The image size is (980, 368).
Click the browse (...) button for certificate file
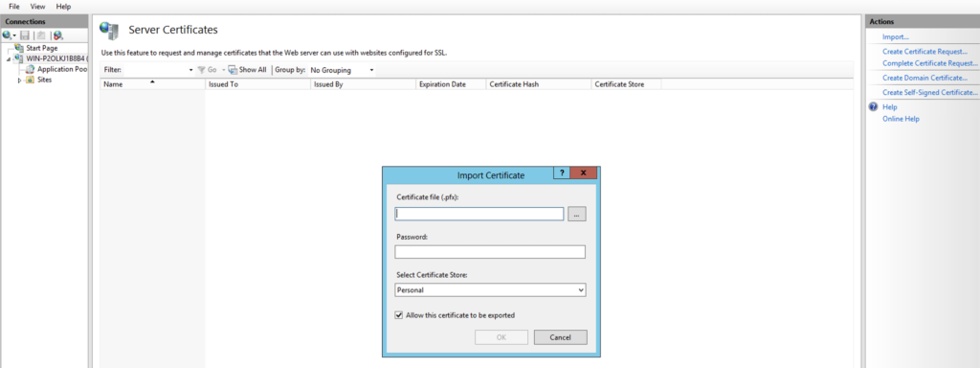pos(576,214)
